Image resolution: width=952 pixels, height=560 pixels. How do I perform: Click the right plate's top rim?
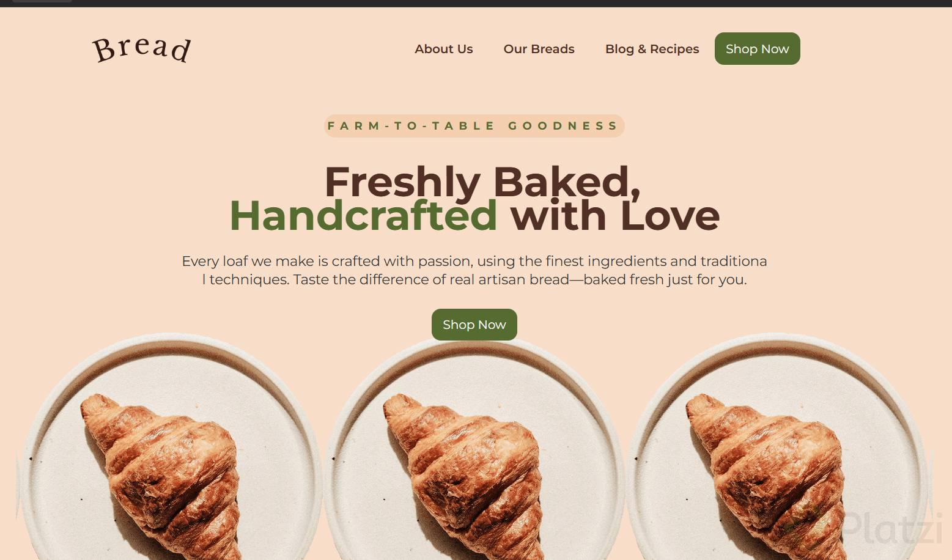[777, 339]
